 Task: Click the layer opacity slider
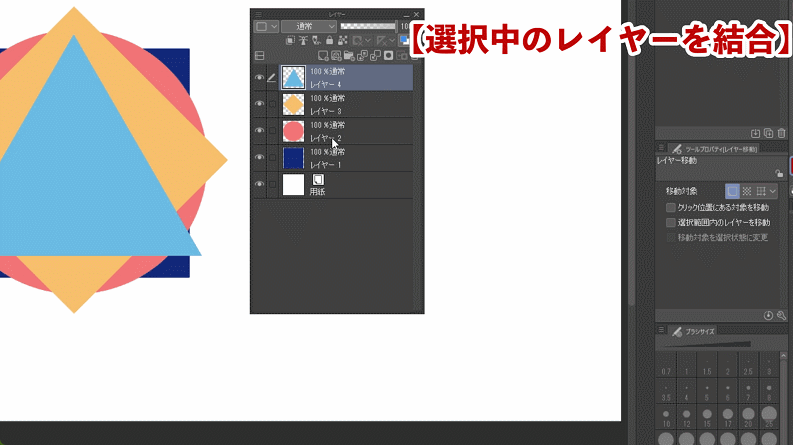[368, 26]
